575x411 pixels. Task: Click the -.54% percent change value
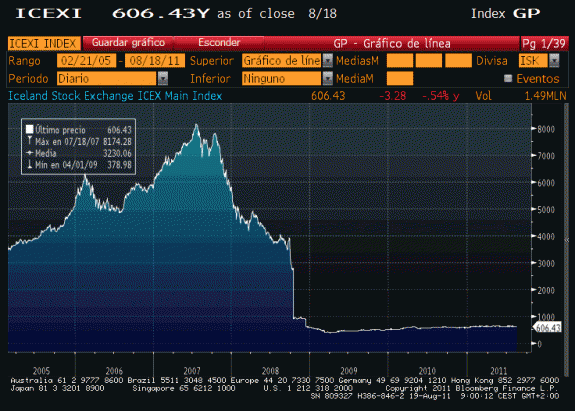coord(440,96)
